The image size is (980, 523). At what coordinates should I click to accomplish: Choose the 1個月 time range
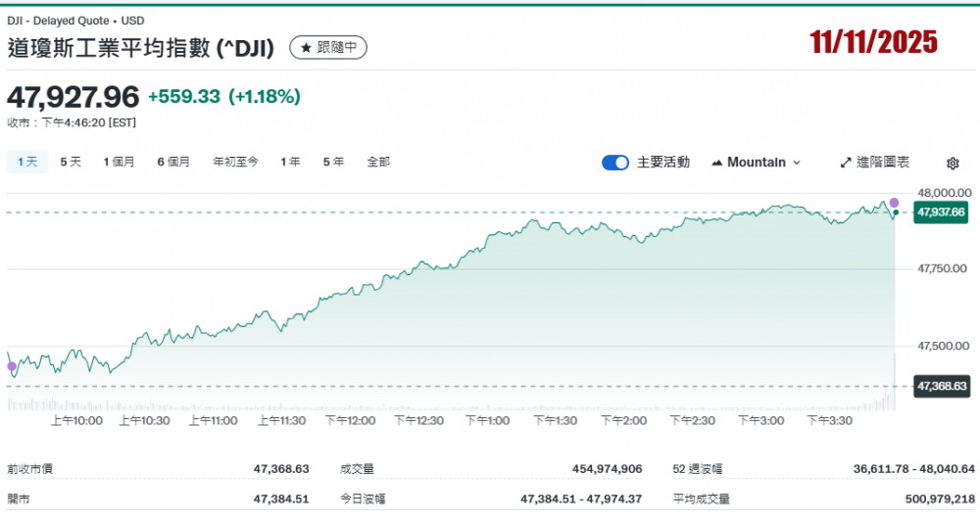point(119,162)
